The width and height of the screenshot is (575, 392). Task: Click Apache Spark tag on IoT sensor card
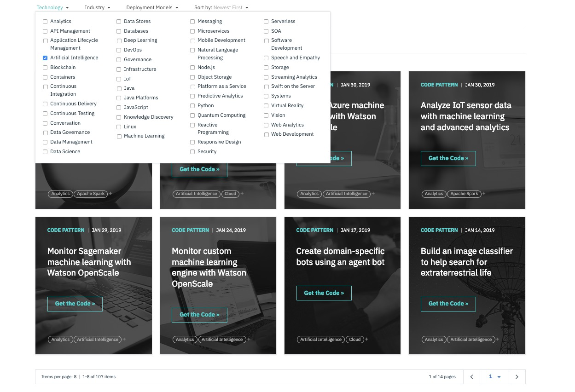464,194
